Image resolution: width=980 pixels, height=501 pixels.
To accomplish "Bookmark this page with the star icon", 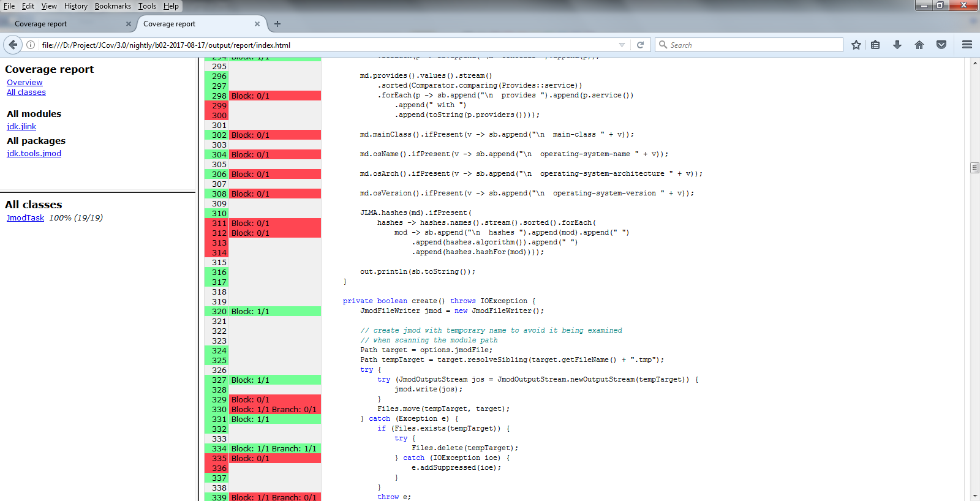I will (x=856, y=45).
